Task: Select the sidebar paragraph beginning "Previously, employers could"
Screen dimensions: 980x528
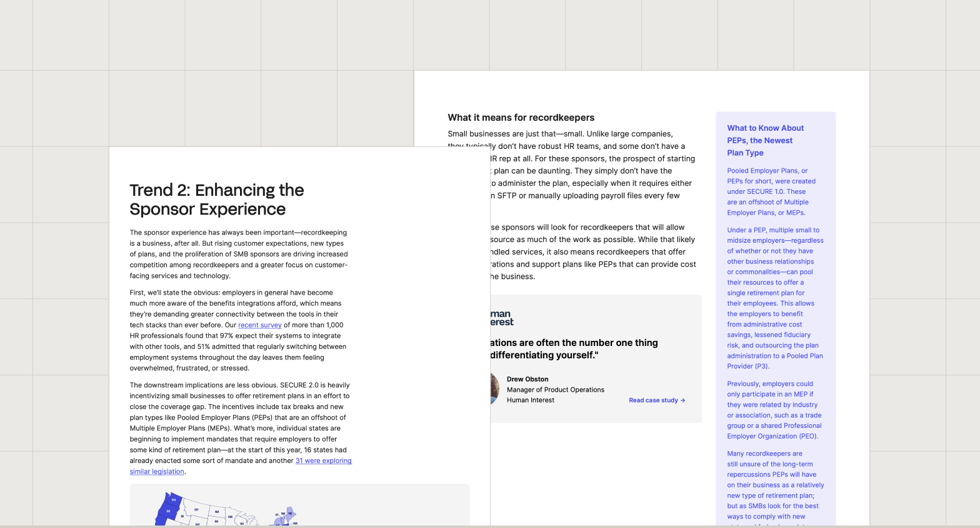Action: (774, 410)
